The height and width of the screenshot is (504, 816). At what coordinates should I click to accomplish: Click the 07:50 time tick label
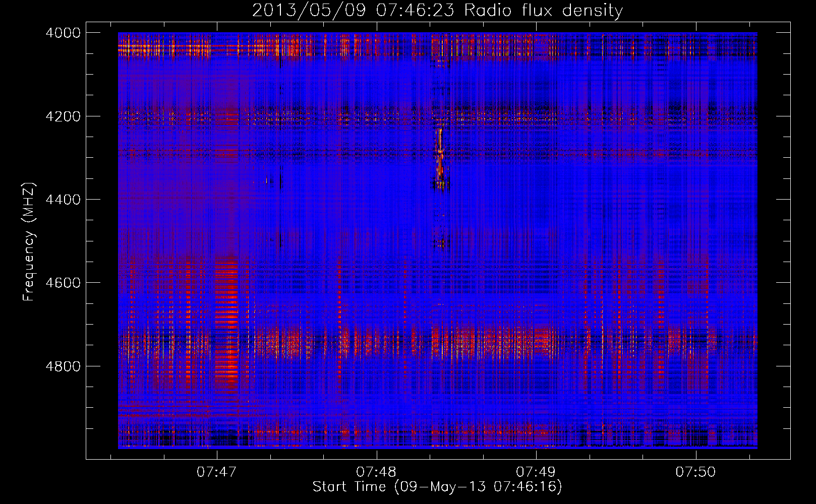click(x=696, y=472)
